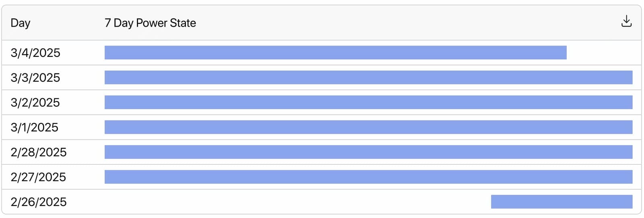Choose the 3/2/2025 date cell
Viewport: 644px width, 218px height.
pos(35,103)
